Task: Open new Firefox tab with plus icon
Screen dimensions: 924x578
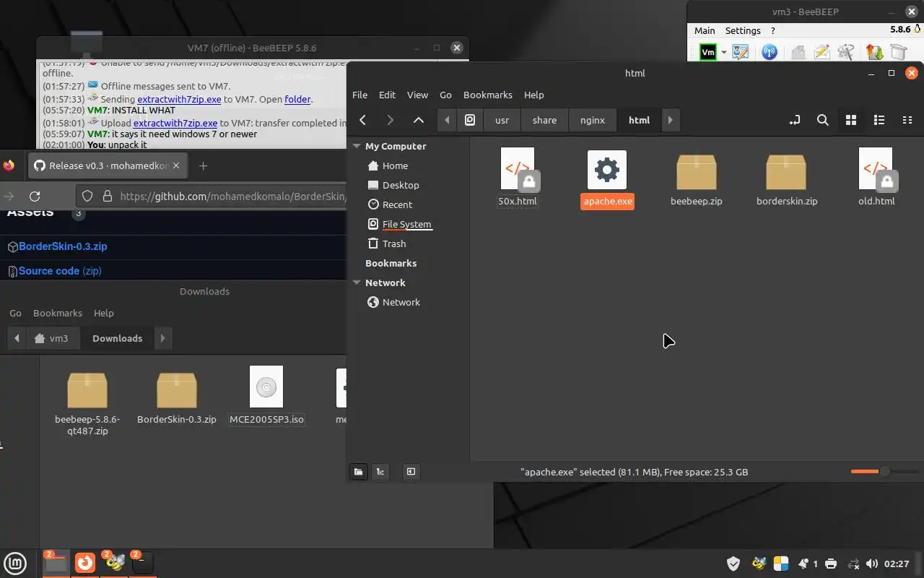Action: (203, 166)
